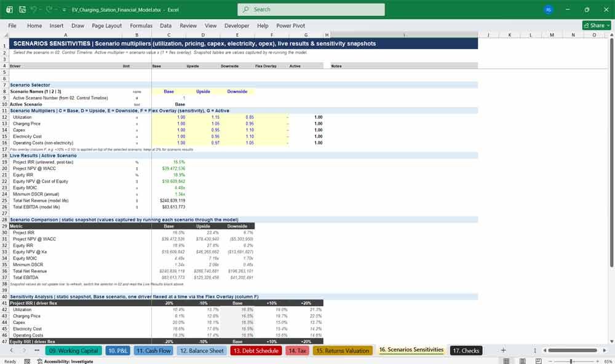615x364 pixels.
Task: Open the Developer ribbon tab
Action: point(237,25)
